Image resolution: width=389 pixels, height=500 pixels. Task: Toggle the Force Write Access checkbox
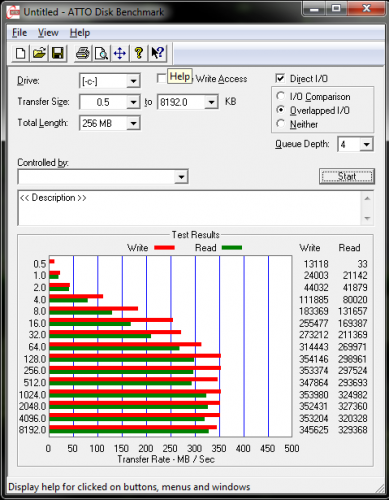tap(161, 78)
